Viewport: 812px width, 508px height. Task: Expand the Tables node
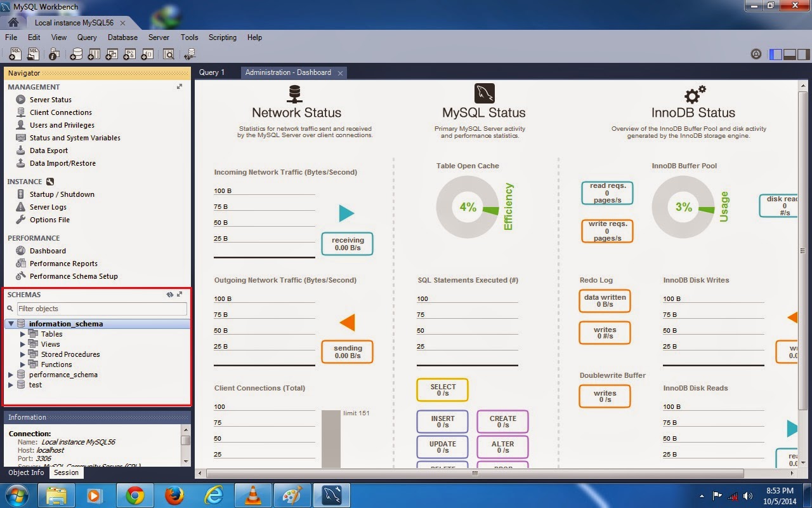[x=23, y=334]
